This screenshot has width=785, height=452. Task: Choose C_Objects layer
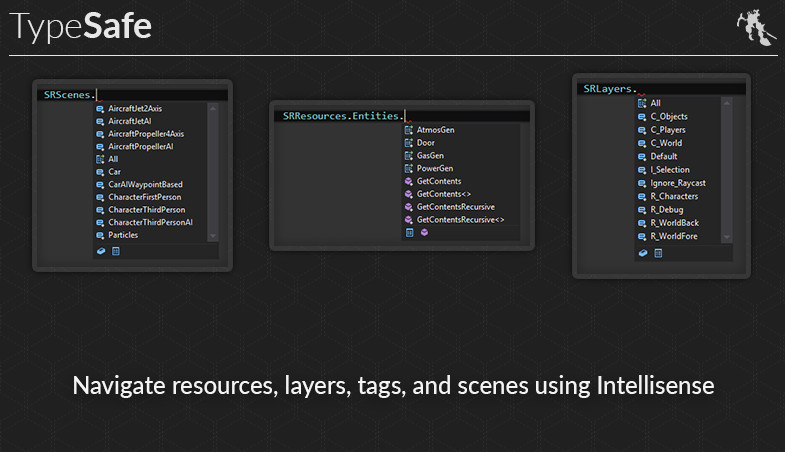point(669,117)
